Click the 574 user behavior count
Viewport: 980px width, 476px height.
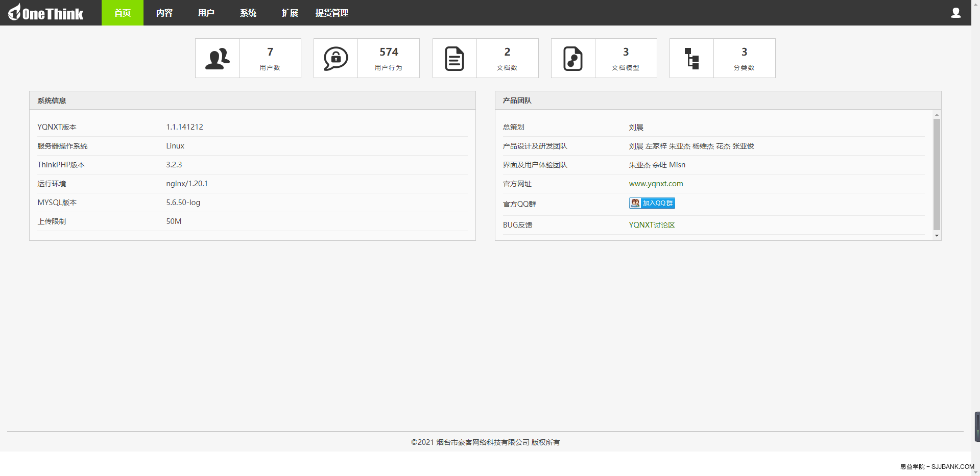pos(389,52)
